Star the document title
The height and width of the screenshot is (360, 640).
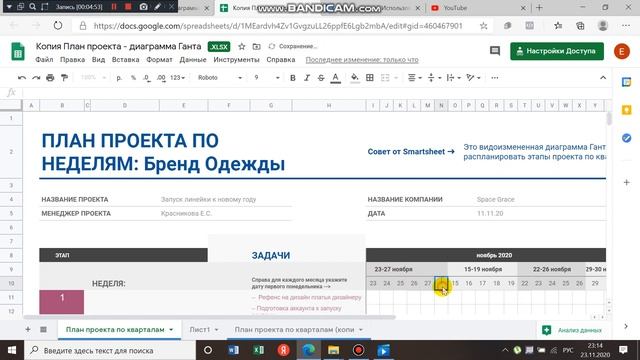tap(242, 47)
